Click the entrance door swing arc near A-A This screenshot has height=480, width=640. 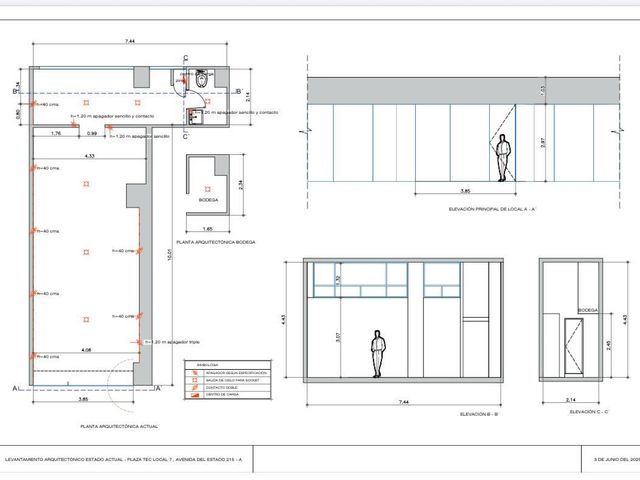121,385
